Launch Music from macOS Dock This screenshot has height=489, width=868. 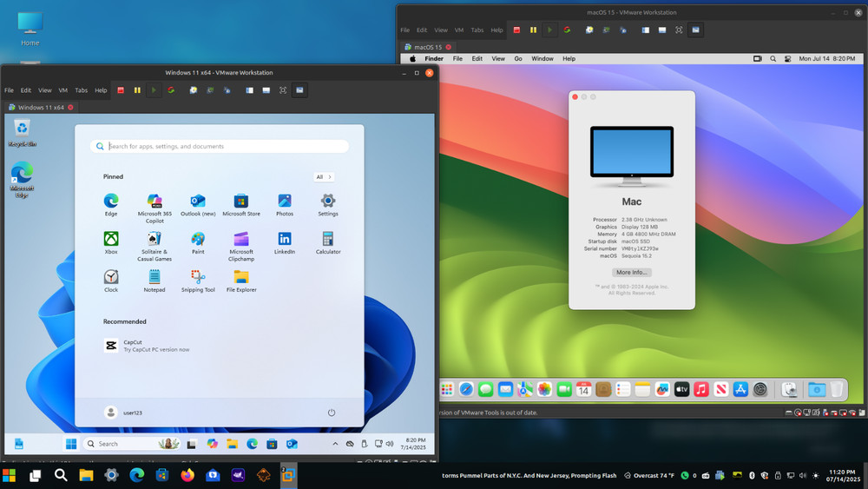pyautogui.click(x=701, y=390)
